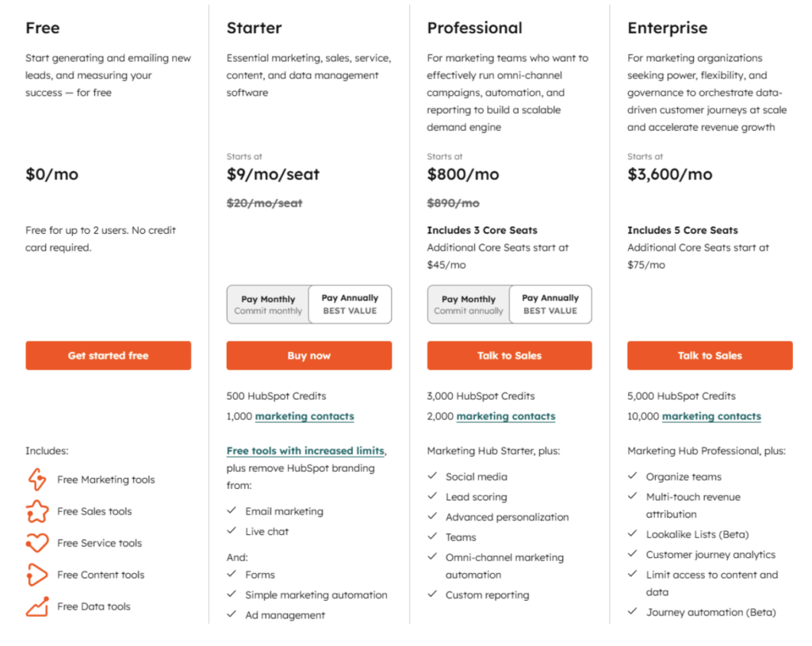Click the Free Content tools play icon
Screen dimensions: 812x646
(37, 575)
